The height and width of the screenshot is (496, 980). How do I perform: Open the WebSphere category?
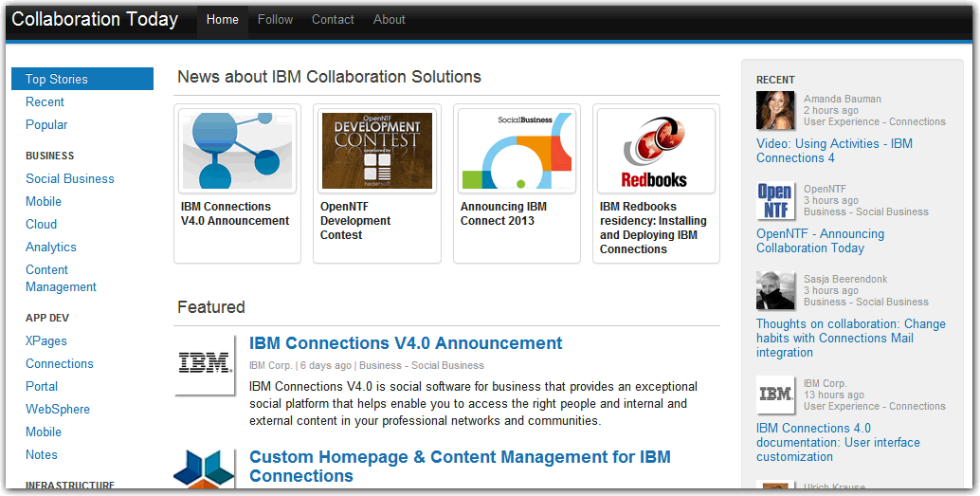[58, 409]
